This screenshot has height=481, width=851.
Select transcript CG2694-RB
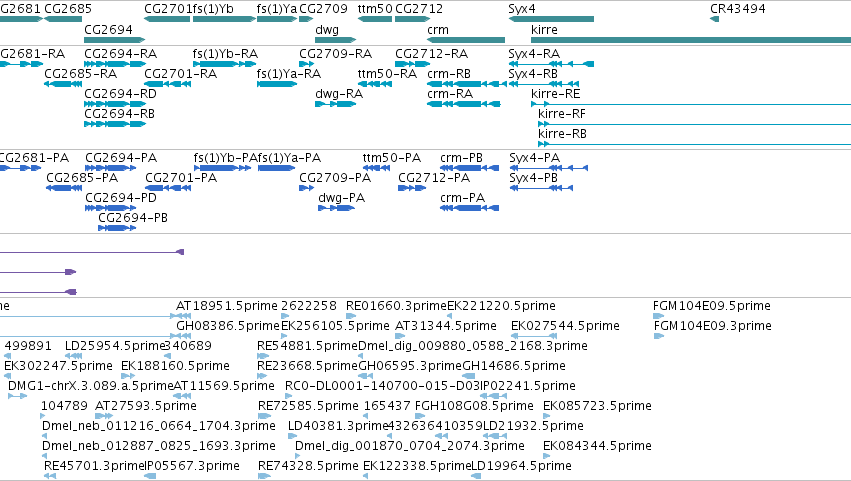click(119, 114)
